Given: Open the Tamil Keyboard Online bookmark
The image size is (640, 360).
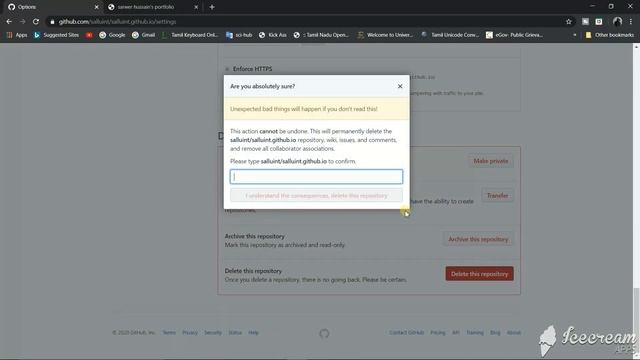Looking at the screenshot, I should pos(190,35).
